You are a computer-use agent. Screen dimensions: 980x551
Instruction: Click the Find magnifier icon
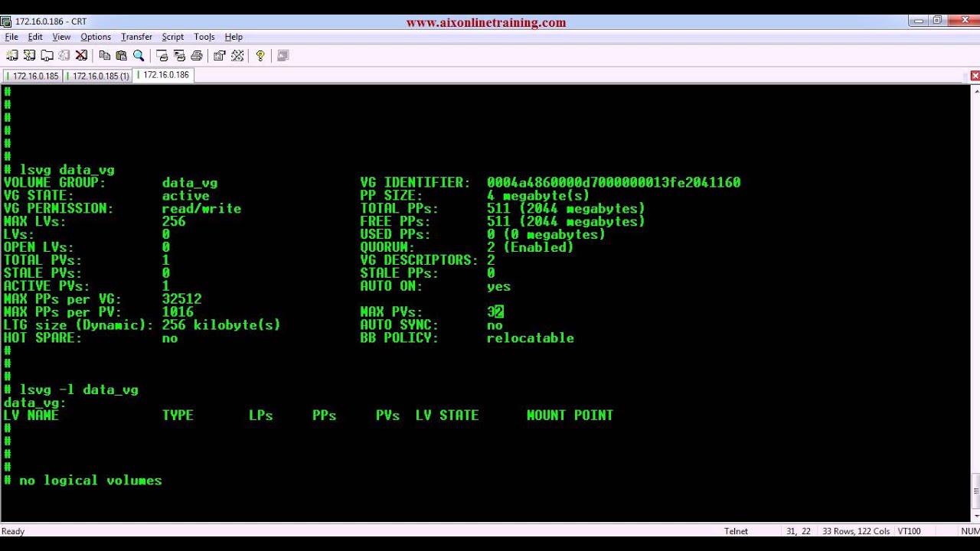click(139, 56)
